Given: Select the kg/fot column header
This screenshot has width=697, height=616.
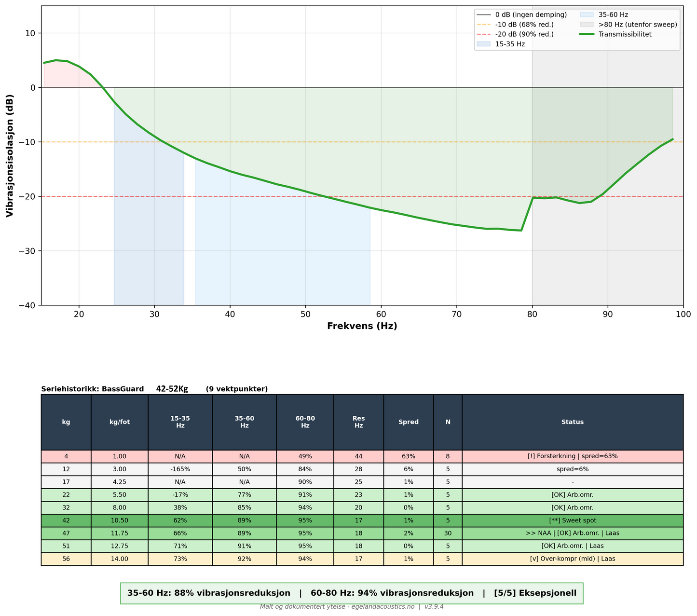Looking at the screenshot, I should [119, 422].
